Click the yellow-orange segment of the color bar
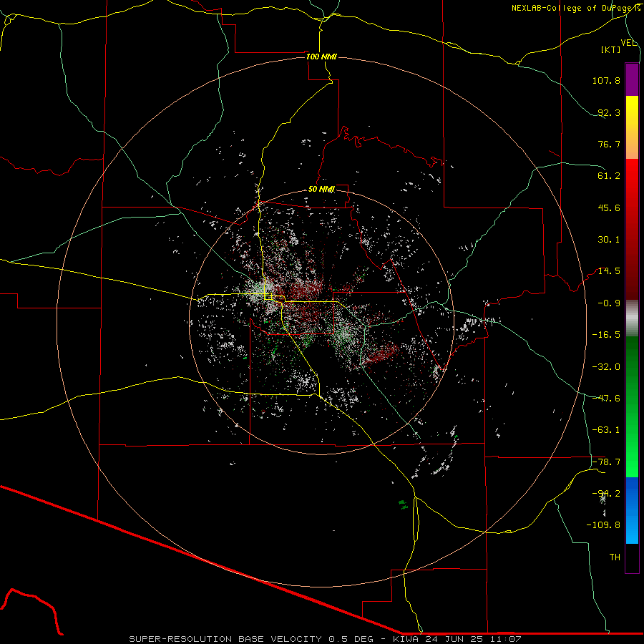This screenshot has height=644, width=644. pos(632,127)
